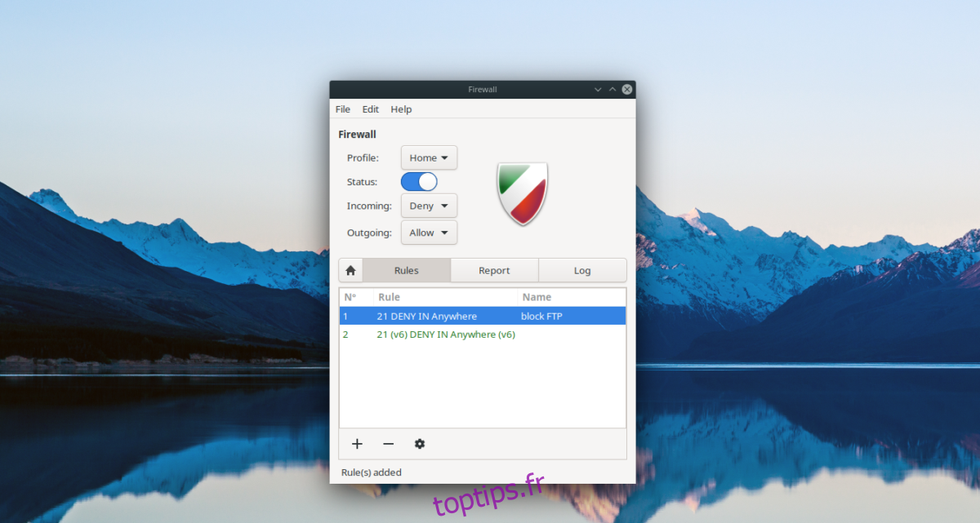
Task: Edit rule using the gear icon
Action: point(420,444)
